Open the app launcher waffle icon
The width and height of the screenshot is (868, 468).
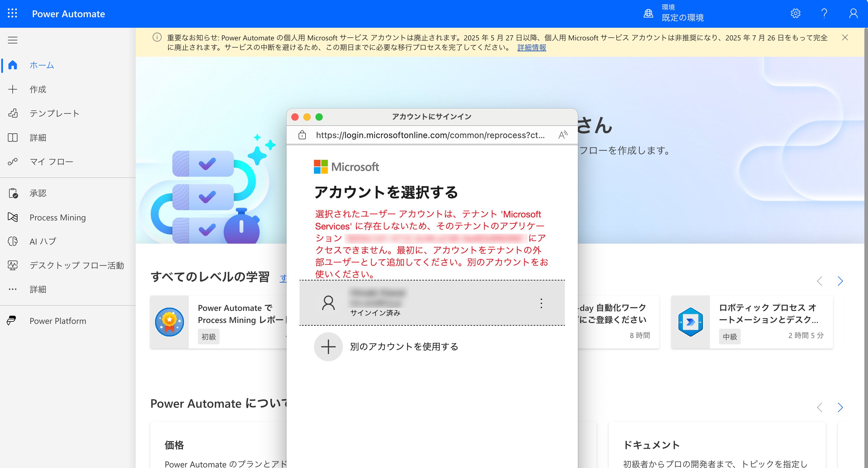click(x=12, y=14)
